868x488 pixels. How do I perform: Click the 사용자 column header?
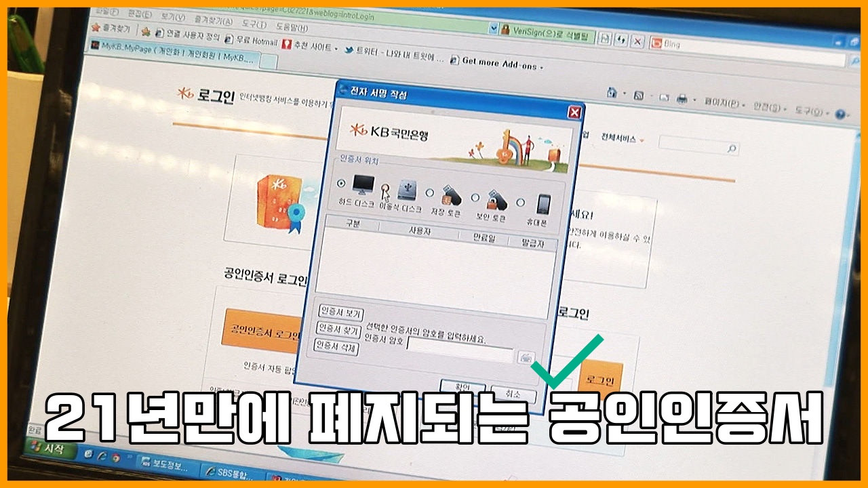[x=418, y=230]
